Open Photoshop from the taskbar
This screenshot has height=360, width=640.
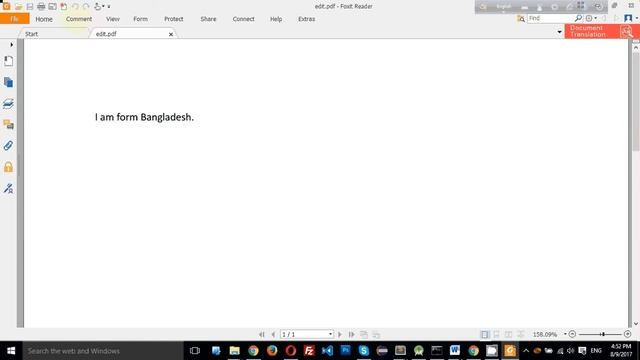point(345,351)
